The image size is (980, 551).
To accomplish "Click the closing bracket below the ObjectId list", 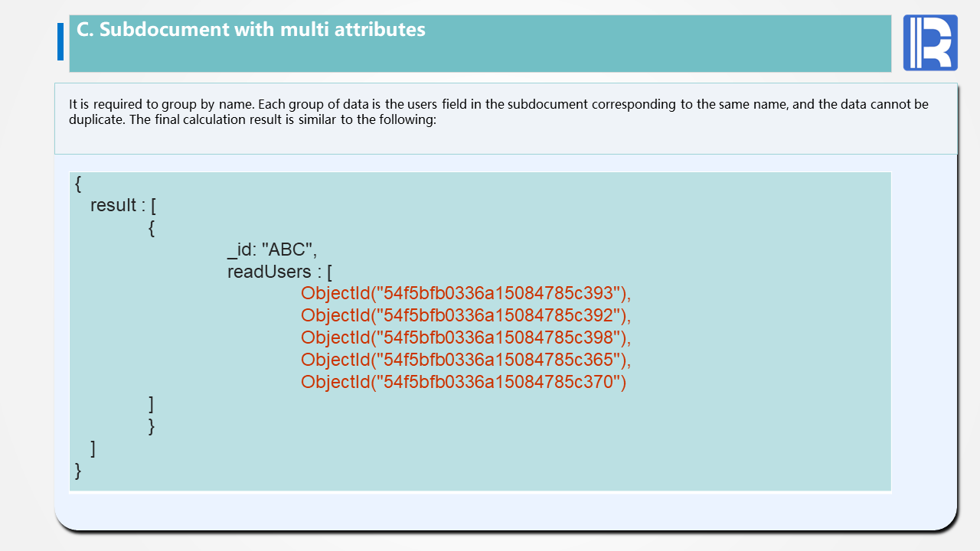I will pyautogui.click(x=152, y=403).
